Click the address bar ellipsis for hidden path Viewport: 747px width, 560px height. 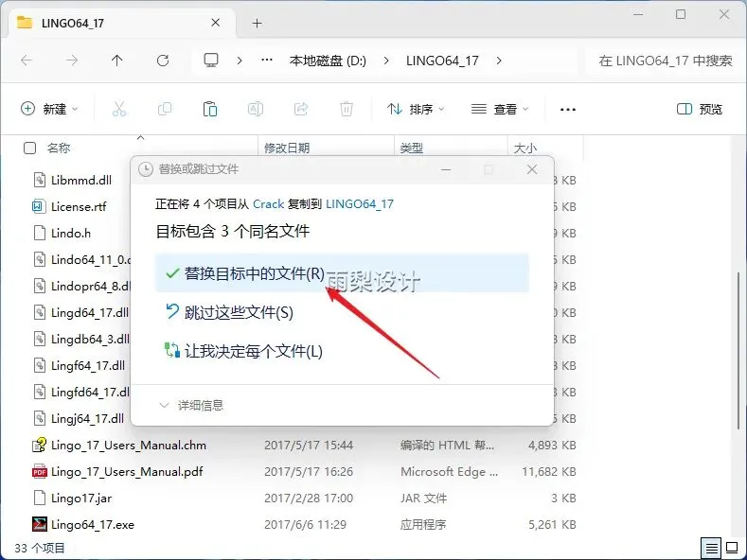point(267,60)
